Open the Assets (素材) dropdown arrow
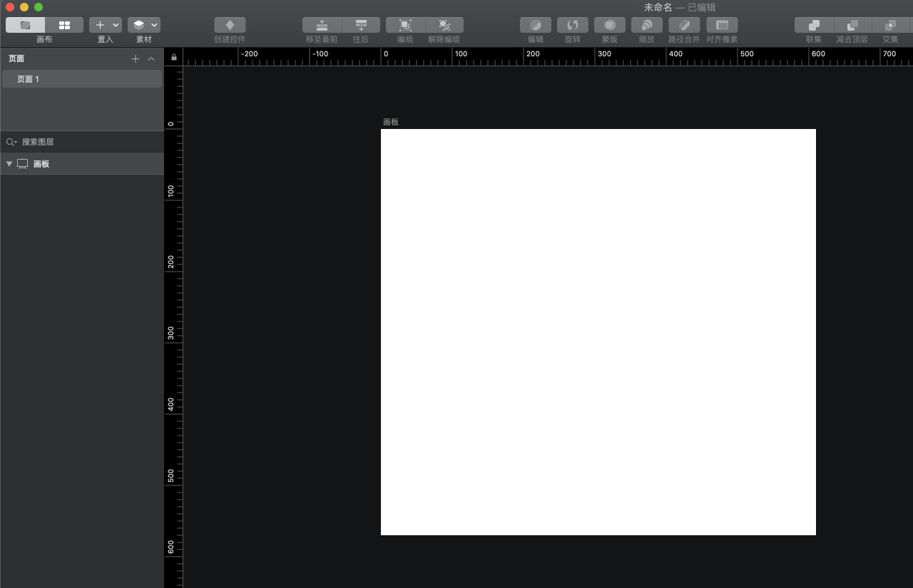 coord(155,25)
